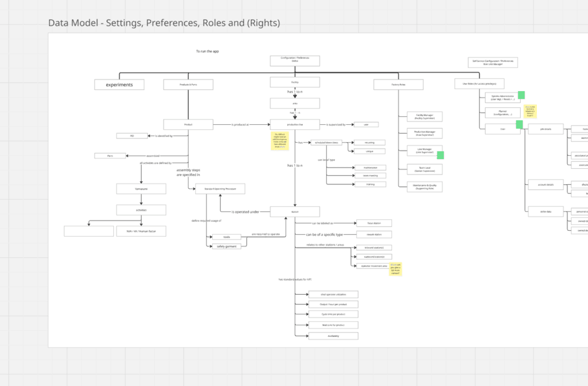Click the green sticky on System Administrator
The width and height of the screenshot is (588, 386).
[x=521, y=95]
